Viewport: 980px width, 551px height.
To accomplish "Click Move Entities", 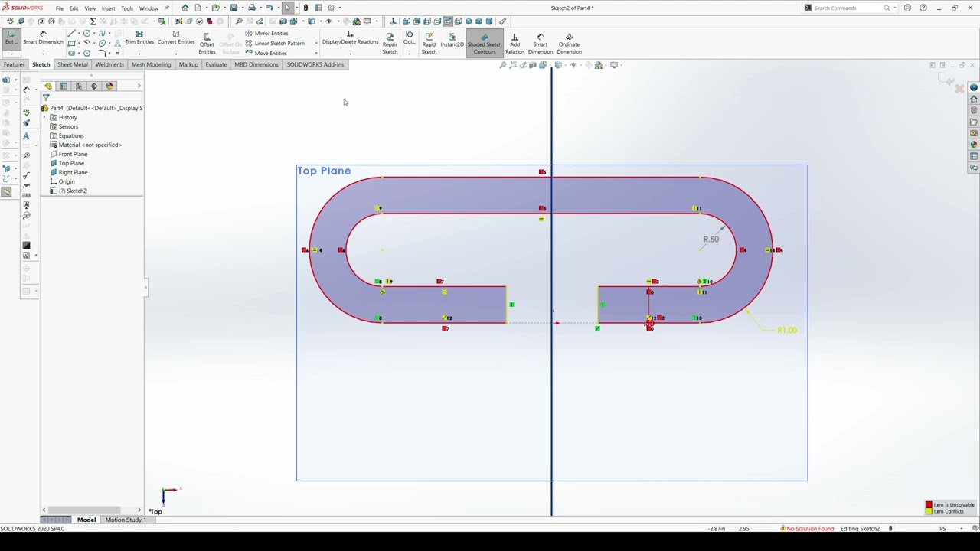I will [x=266, y=53].
